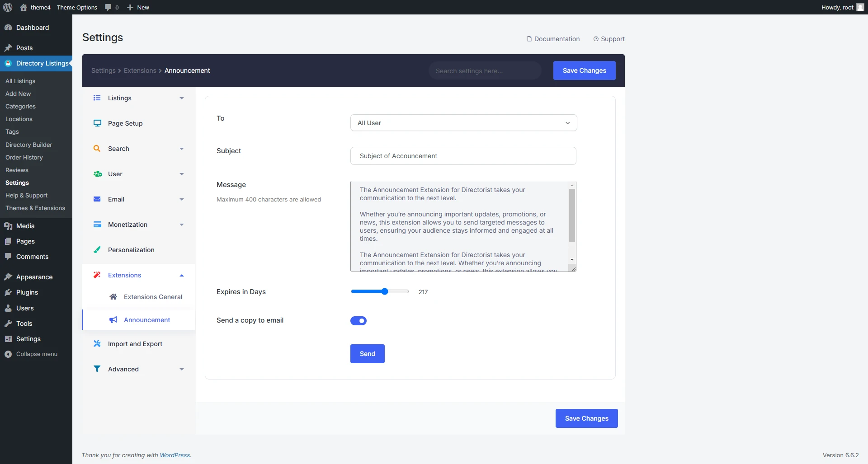This screenshot has width=868, height=464.
Task: Open the Documentation link
Action: pos(553,39)
